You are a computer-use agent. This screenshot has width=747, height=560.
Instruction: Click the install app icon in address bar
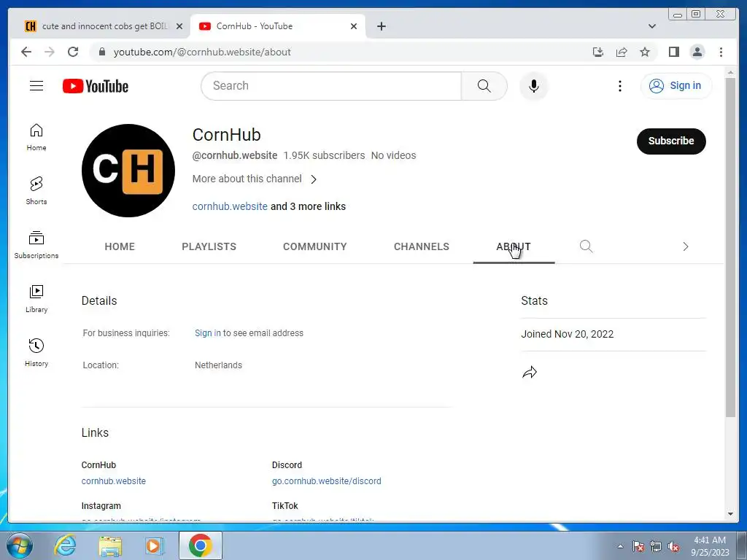pos(598,52)
